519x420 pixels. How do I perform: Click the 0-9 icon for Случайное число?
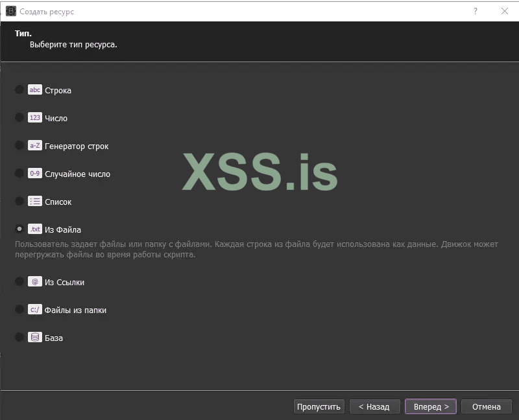(x=35, y=173)
